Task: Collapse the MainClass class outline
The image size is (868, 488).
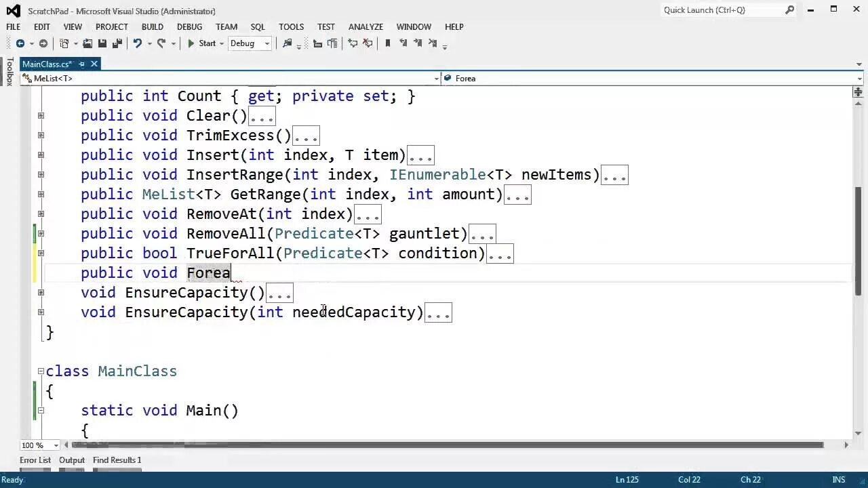Action: [x=41, y=371]
